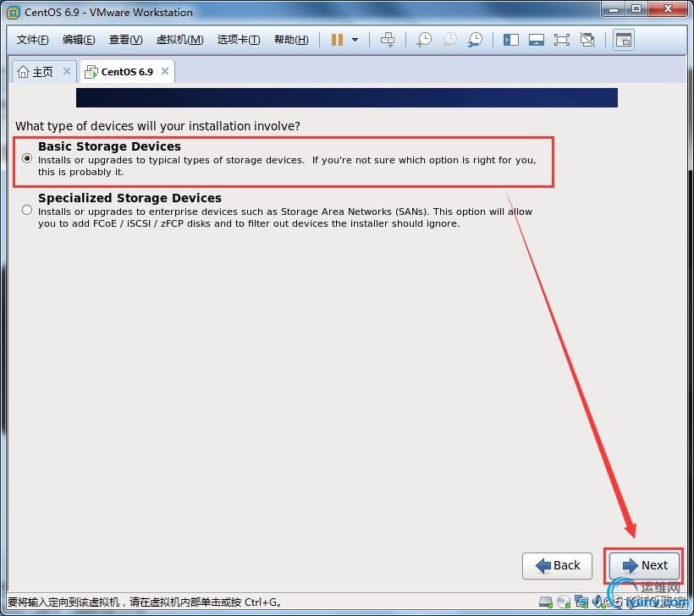Open the 虚拟机(M) menu
The height and width of the screenshot is (616, 694).
click(x=179, y=40)
